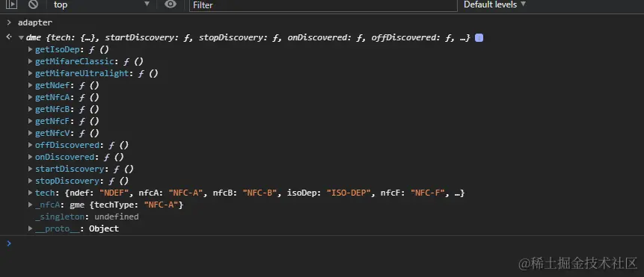This screenshot has height=277, width=644.
Task: Expand the __proto__ Object entry
Action: coord(31,228)
